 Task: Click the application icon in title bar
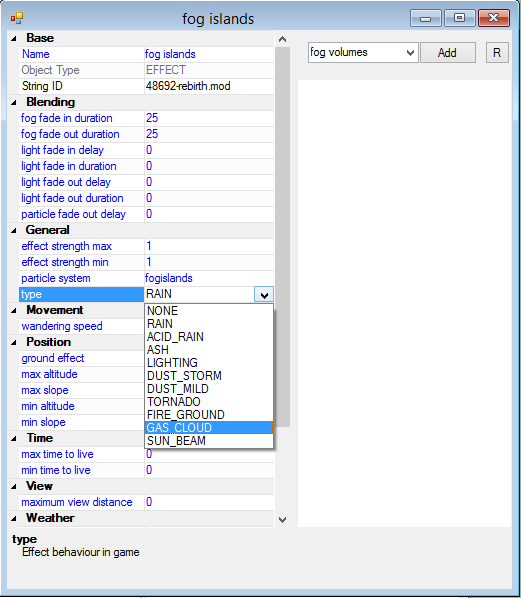point(17,18)
